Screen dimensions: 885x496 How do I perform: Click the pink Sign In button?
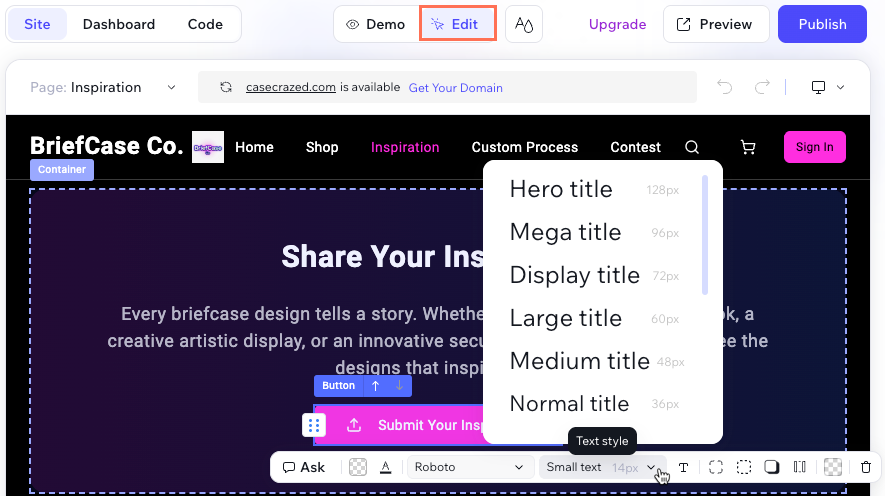click(814, 147)
